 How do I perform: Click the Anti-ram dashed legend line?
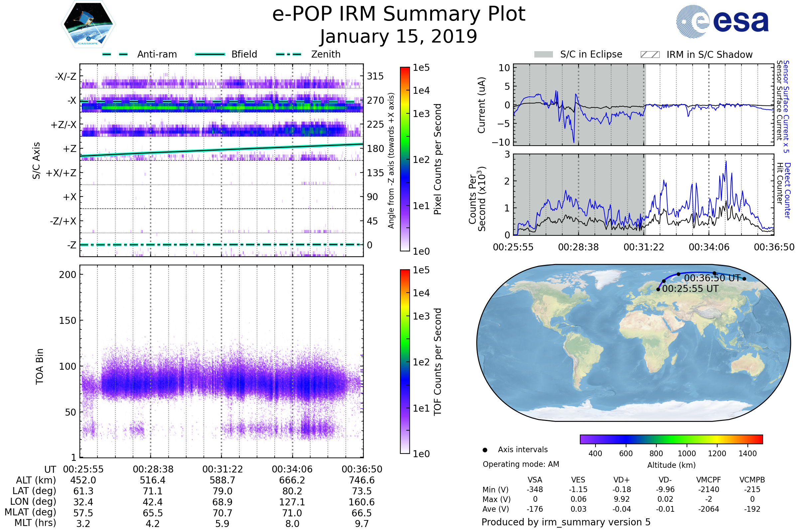click(115, 54)
